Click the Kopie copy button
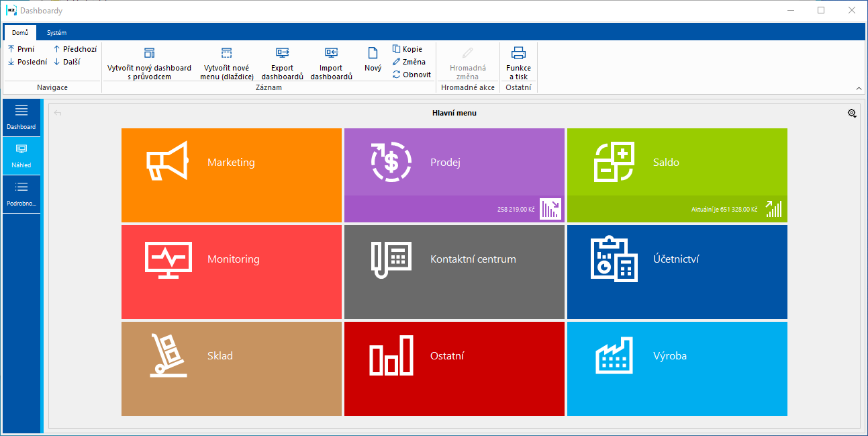 tap(407, 49)
